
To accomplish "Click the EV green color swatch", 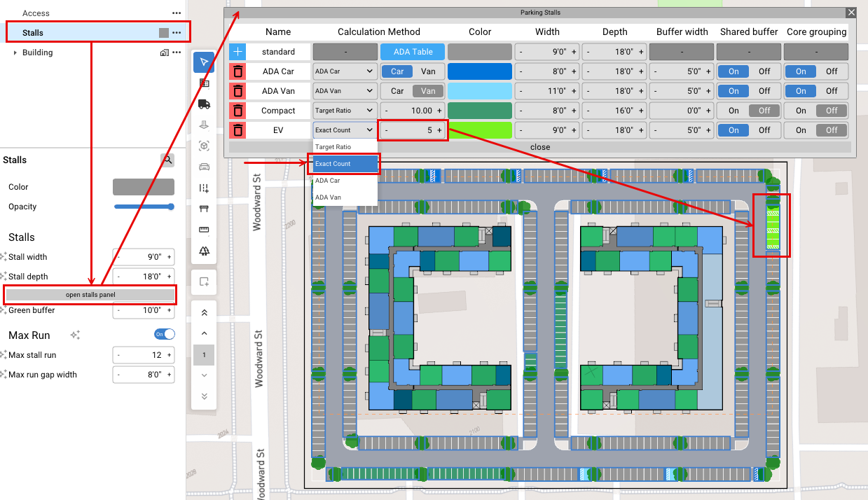I will [480, 130].
